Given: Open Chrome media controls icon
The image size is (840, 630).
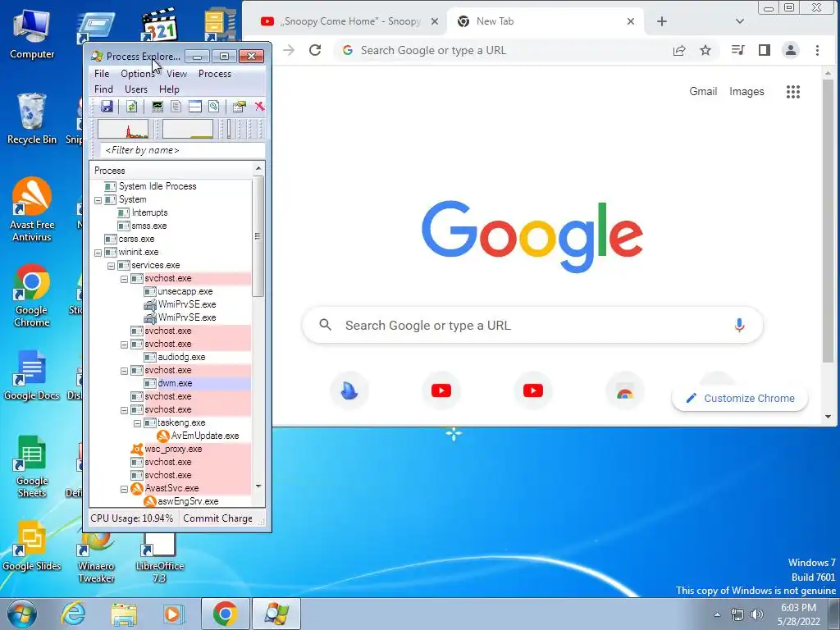Looking at the screenshot, I should click(x=737, y=50).
